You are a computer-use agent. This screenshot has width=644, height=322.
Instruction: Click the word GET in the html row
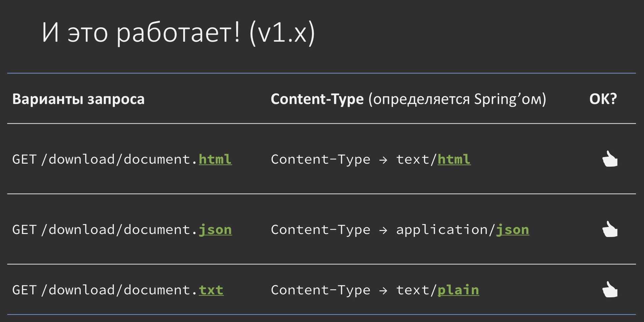pyautogui.click(x=24, y=159)
